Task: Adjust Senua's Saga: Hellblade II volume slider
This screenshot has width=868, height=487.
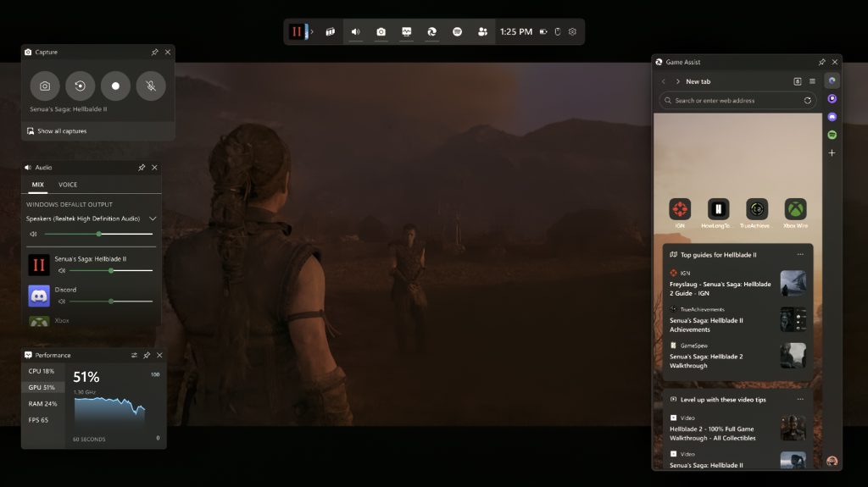Action: coord(111,271)
